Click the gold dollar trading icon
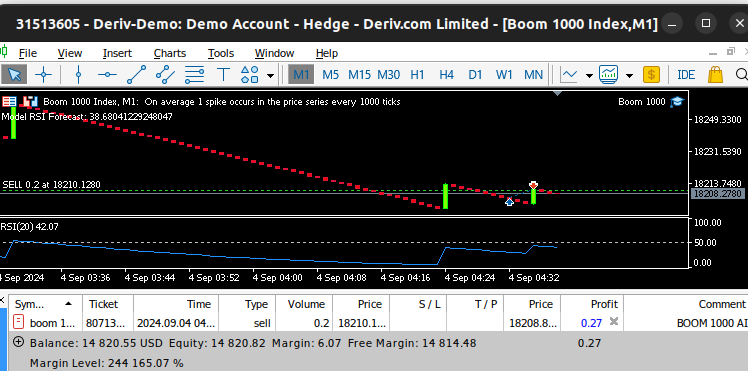The image size is (748, 371). 651,74
